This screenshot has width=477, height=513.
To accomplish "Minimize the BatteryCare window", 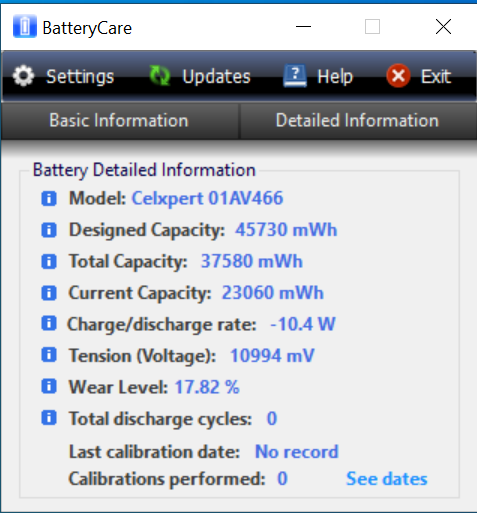I will click(303, 27).
